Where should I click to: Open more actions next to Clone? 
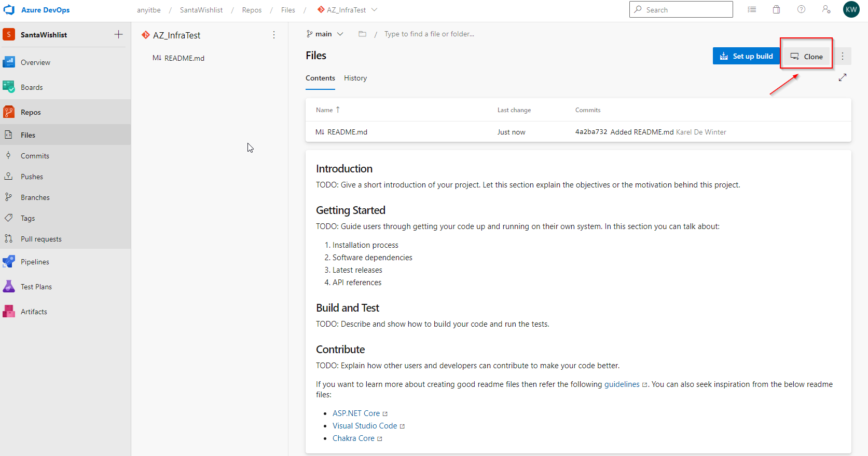click(843, 56)
